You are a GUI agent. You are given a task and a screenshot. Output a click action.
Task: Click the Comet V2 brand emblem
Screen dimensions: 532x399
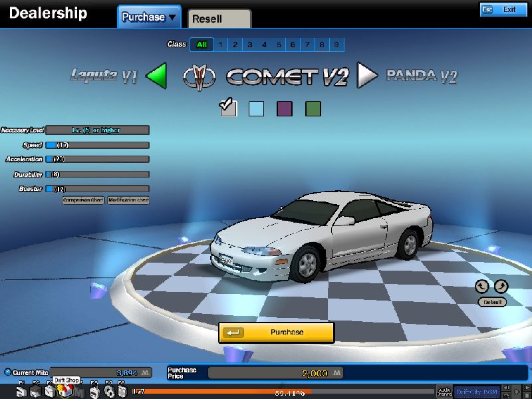point(200,76)
